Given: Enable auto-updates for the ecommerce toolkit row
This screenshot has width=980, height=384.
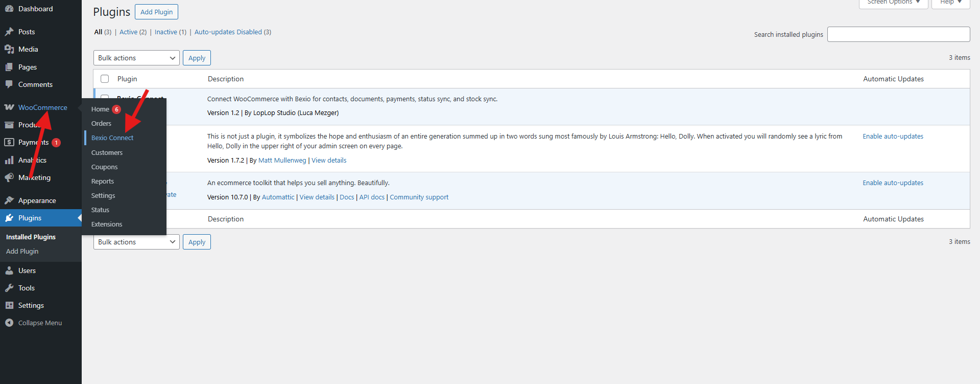Looking at the screenshot, I should (x=893, y=183).
